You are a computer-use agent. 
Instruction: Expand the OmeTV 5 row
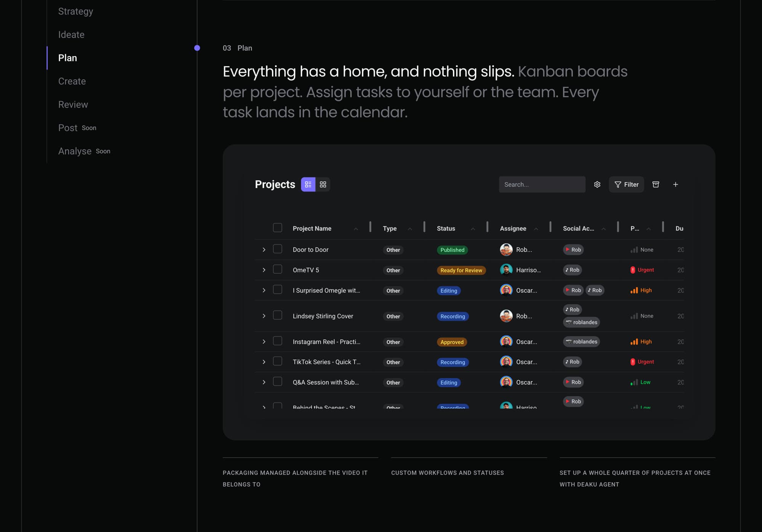click(264, 270)
